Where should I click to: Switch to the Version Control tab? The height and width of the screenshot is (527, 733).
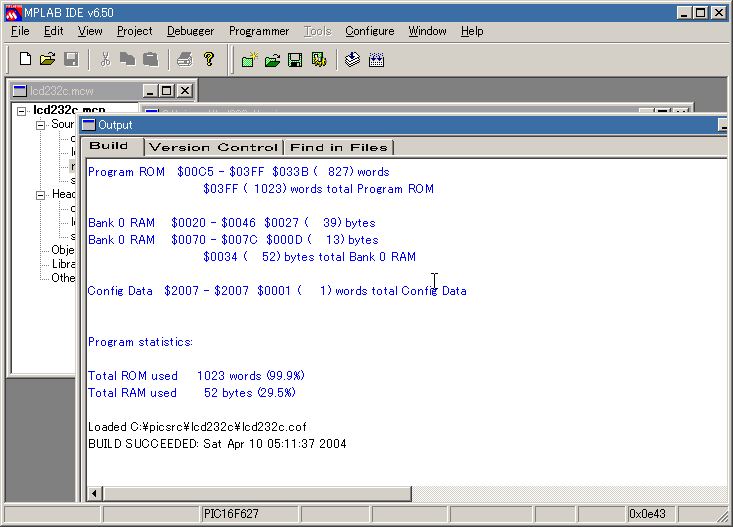point(214,147)
